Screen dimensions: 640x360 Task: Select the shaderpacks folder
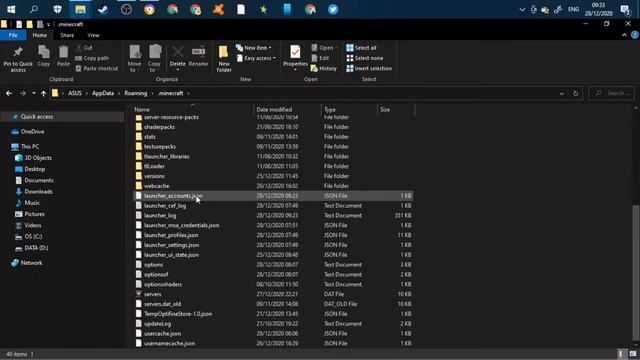273,127
